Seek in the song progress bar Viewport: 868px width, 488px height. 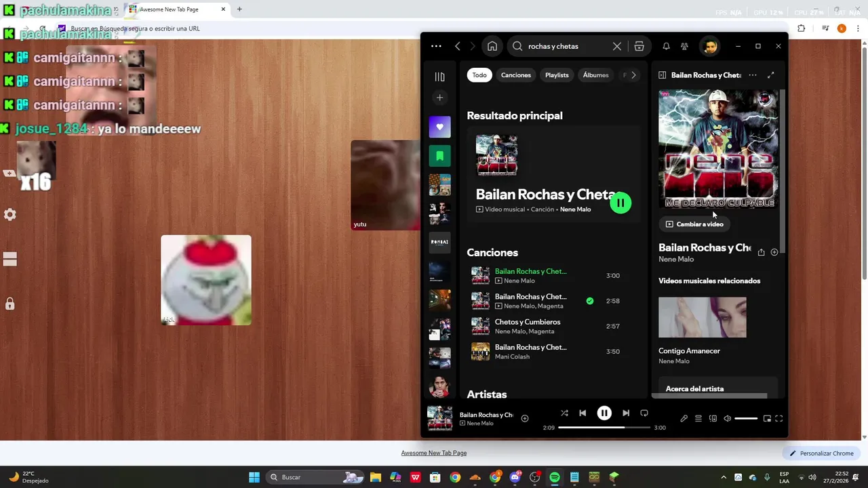coord(604,428)
